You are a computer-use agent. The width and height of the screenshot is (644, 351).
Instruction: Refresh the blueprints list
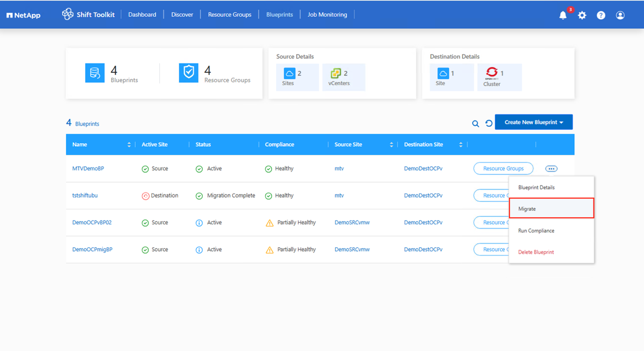click(488, 123)
